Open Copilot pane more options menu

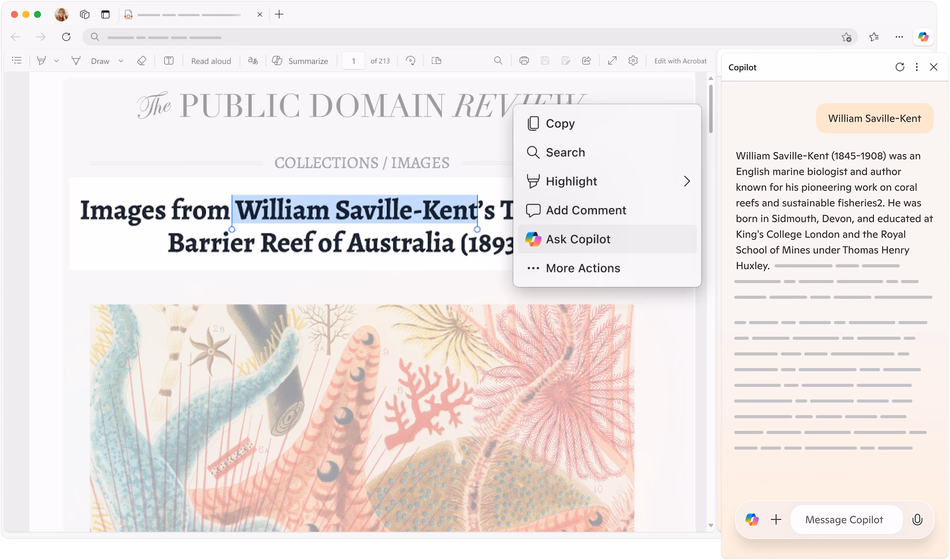coord(917,67)
